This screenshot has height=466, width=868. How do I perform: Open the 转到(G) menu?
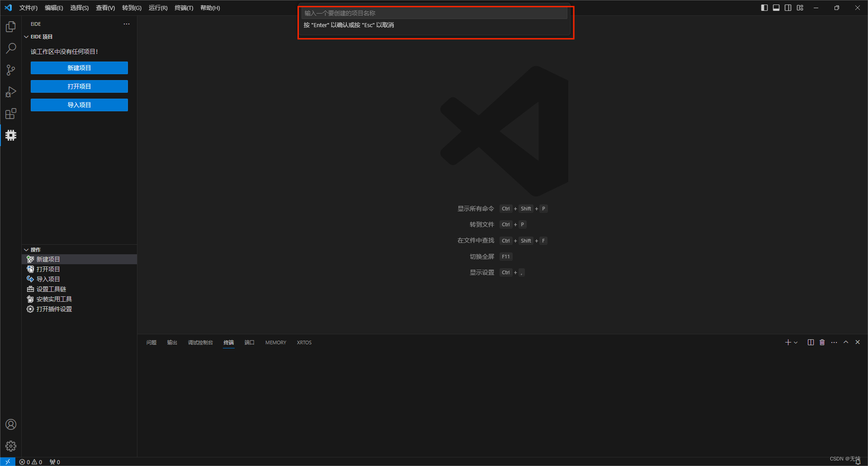(x=132, y=8)
